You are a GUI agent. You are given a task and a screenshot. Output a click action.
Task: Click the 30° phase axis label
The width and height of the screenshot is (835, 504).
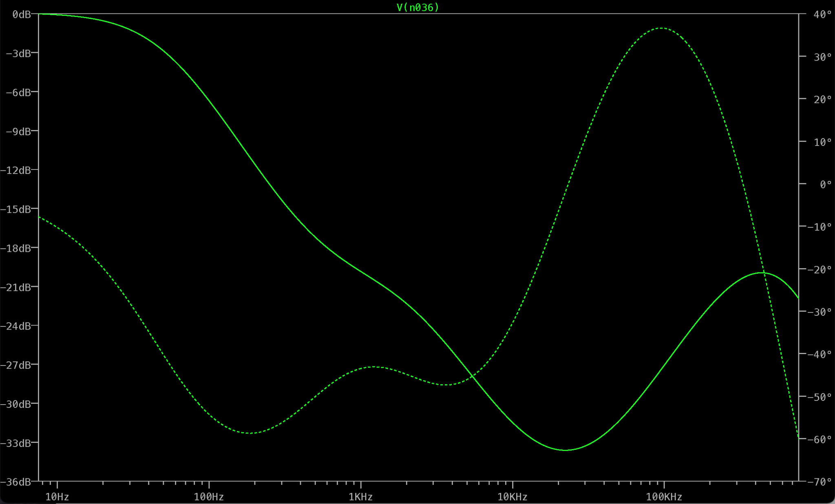[x=822, y=57]
